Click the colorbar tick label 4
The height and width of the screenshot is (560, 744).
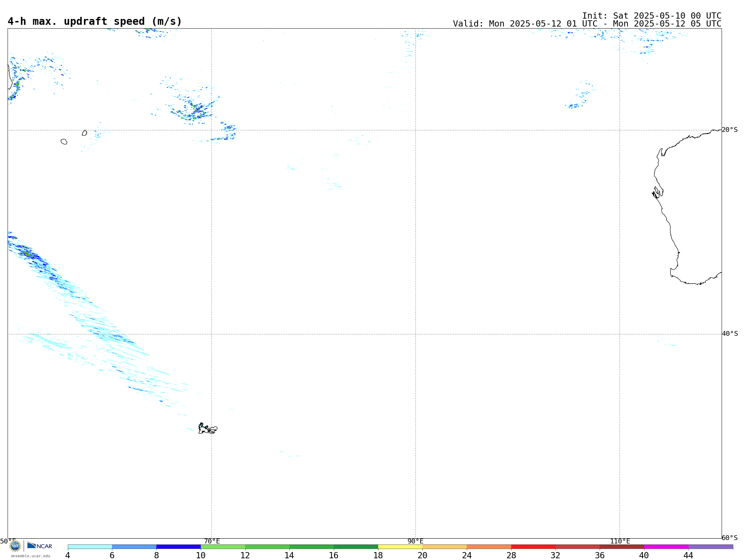(68, 556)
